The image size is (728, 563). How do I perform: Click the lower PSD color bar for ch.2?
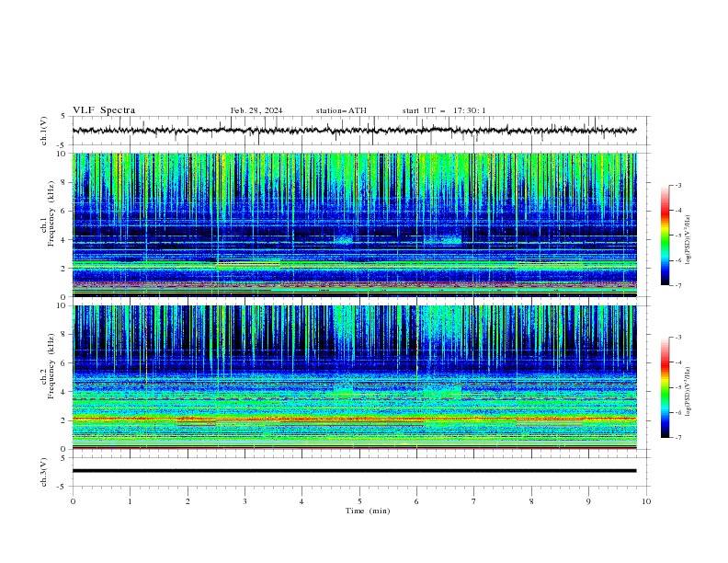(x=665, y=387)
